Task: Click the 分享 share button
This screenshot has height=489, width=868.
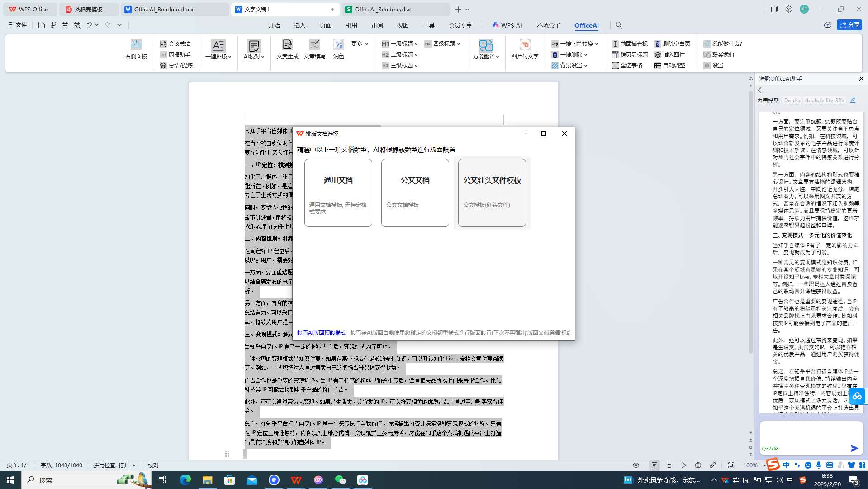Action: 849,25
